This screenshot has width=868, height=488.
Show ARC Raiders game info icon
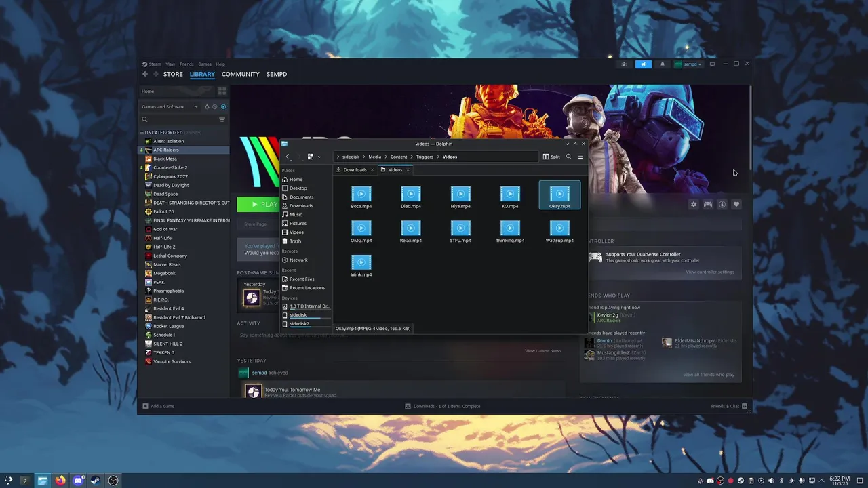tap(722, 204)
